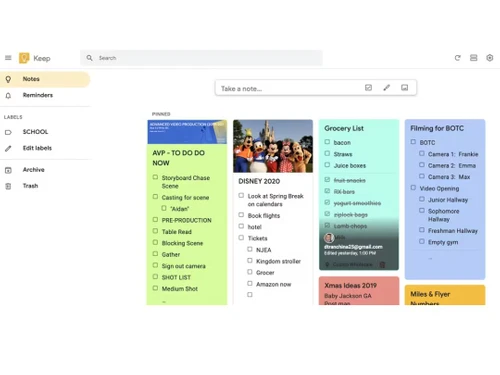Open the Notes section
Viewport: 500px width, 375px height.
45,79
